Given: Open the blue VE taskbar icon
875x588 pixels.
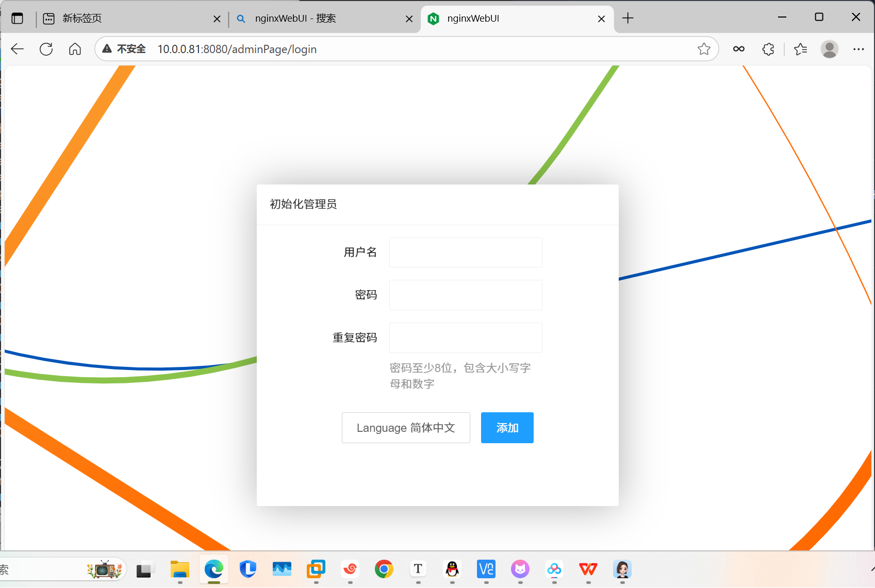Looking at the screenshot, I should [x=486, y=569].
